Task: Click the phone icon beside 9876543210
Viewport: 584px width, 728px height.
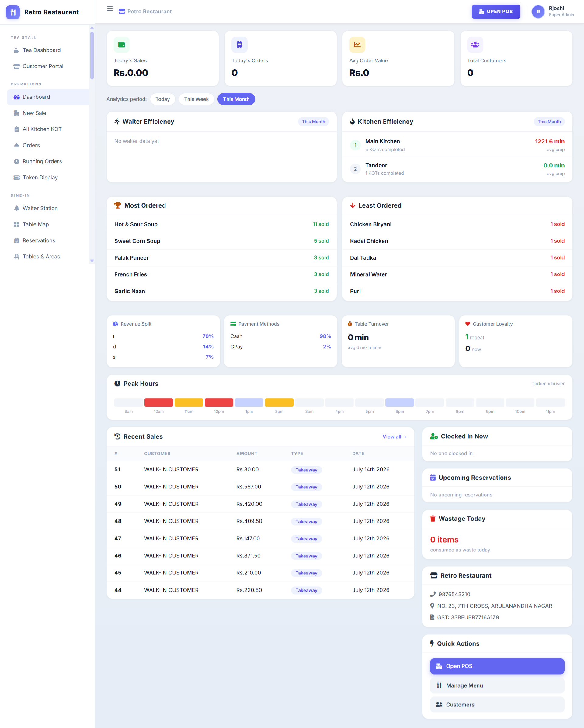Action: pos(433,594)
